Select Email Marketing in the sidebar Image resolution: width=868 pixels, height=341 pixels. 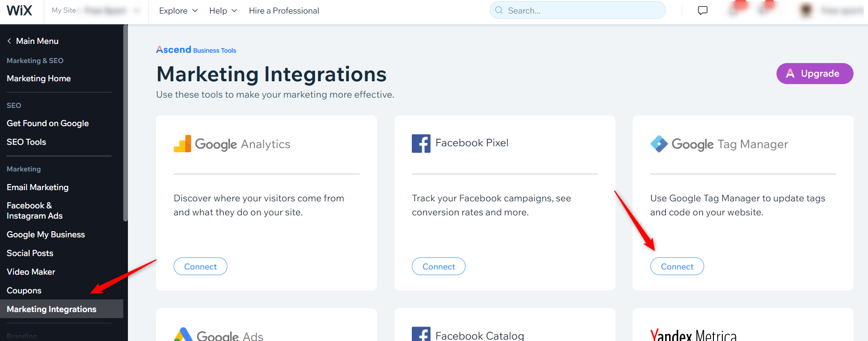coord(37,187)
